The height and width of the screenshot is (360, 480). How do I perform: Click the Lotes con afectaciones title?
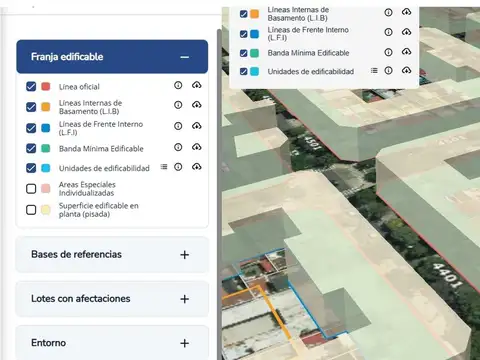coord(81,298)
